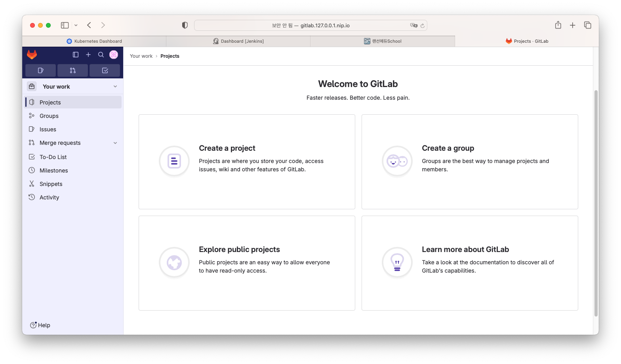621x364 pixels.
Task: Click the Activity history icon
Action: coord(32,197)
